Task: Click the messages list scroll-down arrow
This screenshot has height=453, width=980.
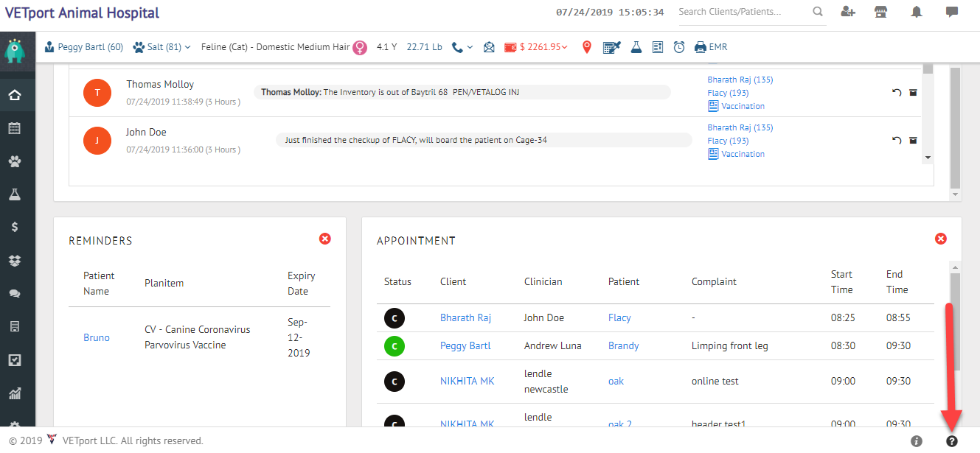Action: (x=928, y=158)
